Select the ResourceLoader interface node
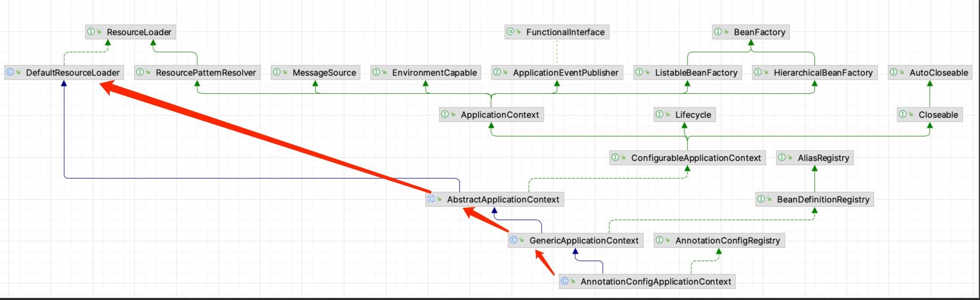 (131, 32)
